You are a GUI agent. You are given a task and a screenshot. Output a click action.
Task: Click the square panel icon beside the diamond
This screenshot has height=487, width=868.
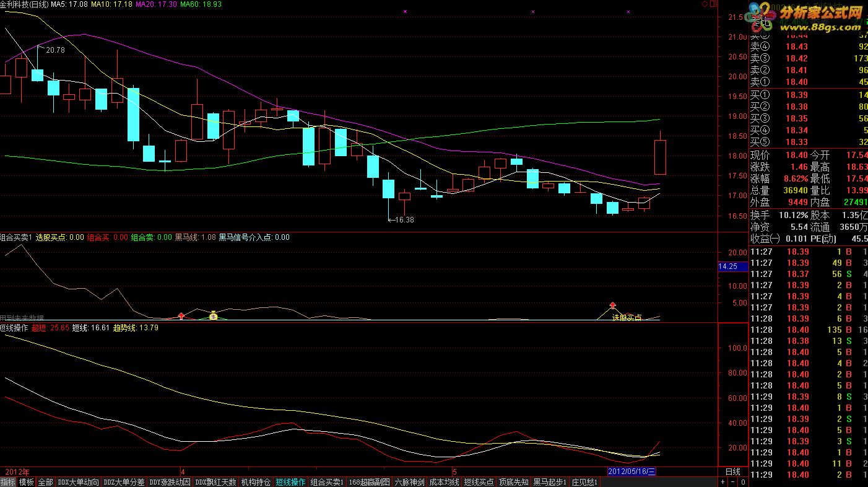coord(713,4)
